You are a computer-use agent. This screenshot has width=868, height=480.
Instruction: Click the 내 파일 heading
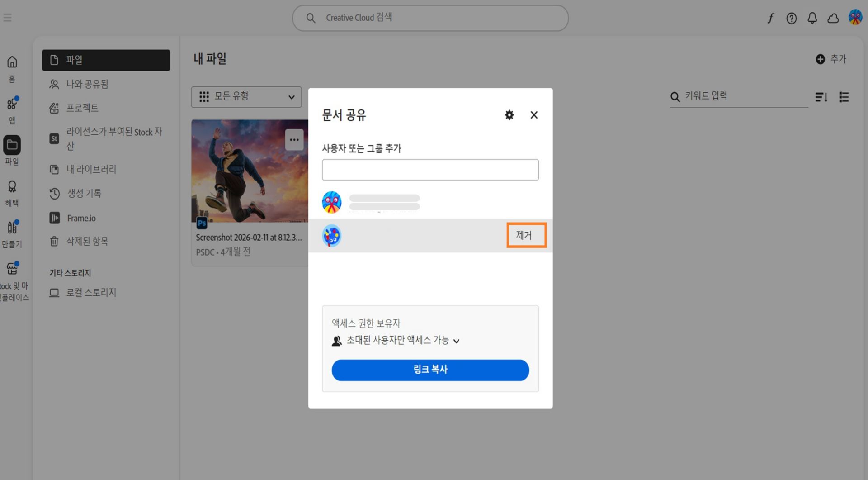tap(210, 59)
